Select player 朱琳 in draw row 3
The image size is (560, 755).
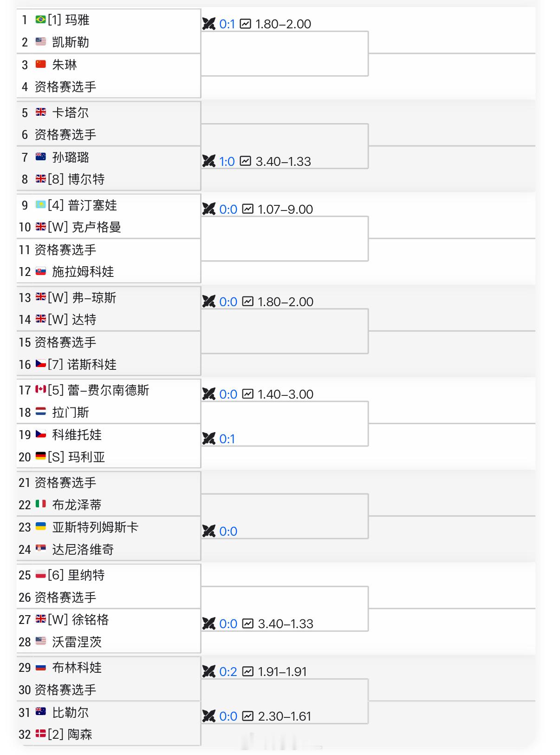65,65
